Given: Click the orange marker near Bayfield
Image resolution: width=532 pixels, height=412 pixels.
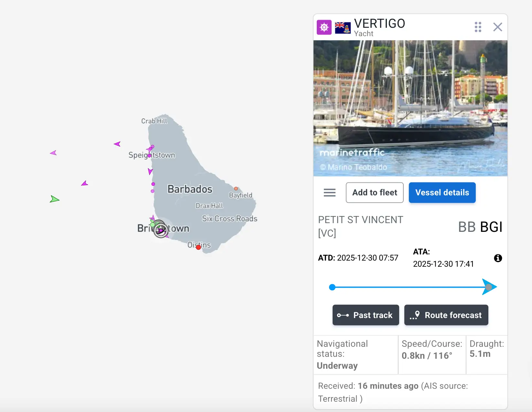Looking at the screenshot, I should (236, 188).
